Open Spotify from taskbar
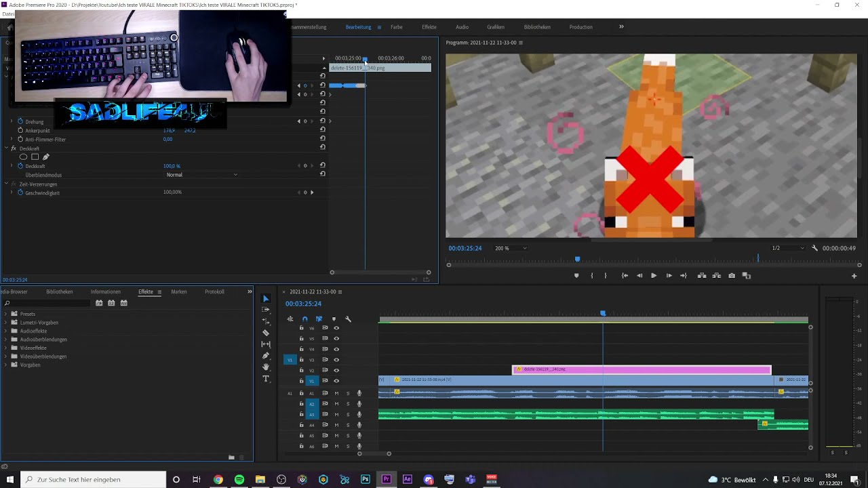The image size is (868, 488). tap(239, 479)
